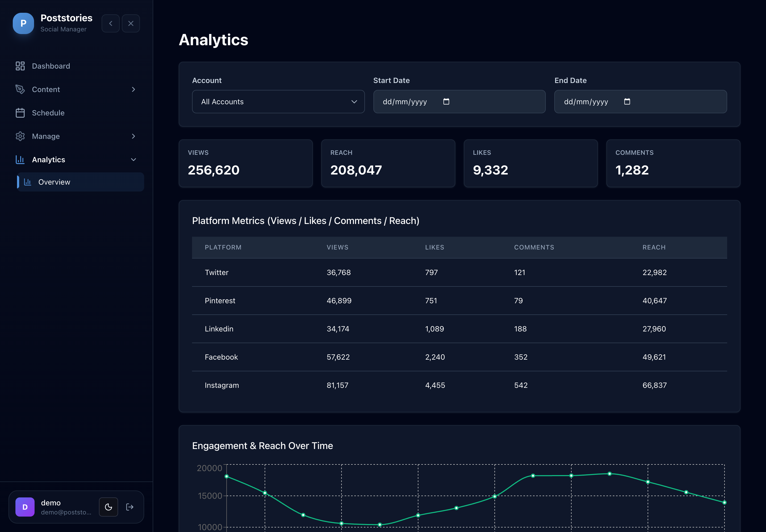Collapse sidebar with the left arrow button
The width and height of the screenshot is (766, 532).
[x=111, y=23]
